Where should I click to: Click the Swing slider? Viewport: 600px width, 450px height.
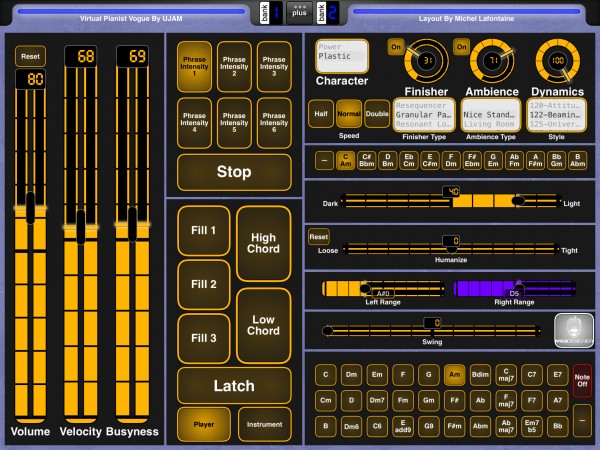432,331
